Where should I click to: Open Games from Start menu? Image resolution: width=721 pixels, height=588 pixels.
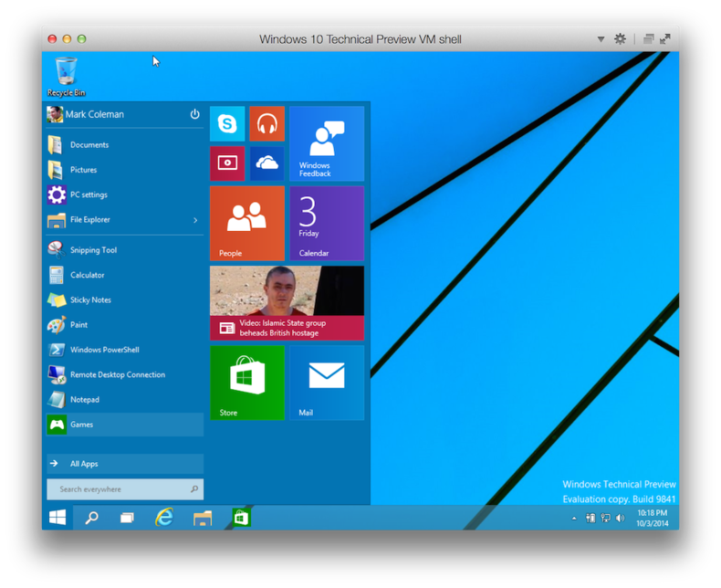coord(125,425)
